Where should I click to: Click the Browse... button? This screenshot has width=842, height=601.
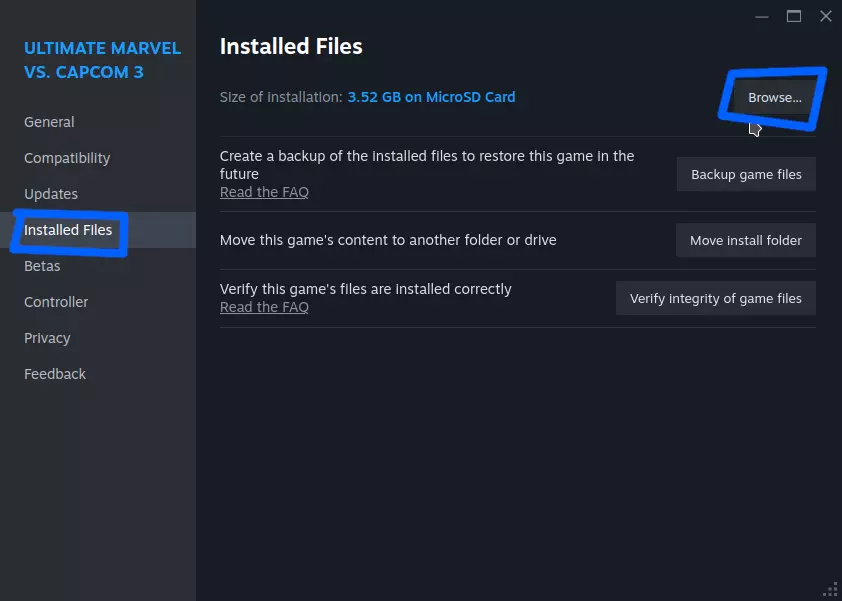point(774,98)
